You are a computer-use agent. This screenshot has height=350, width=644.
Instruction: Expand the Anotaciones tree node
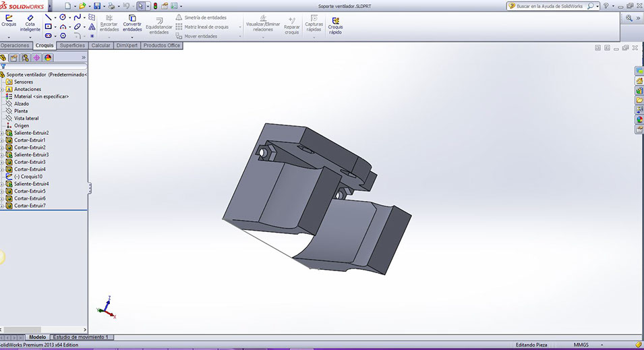point(1,89)
